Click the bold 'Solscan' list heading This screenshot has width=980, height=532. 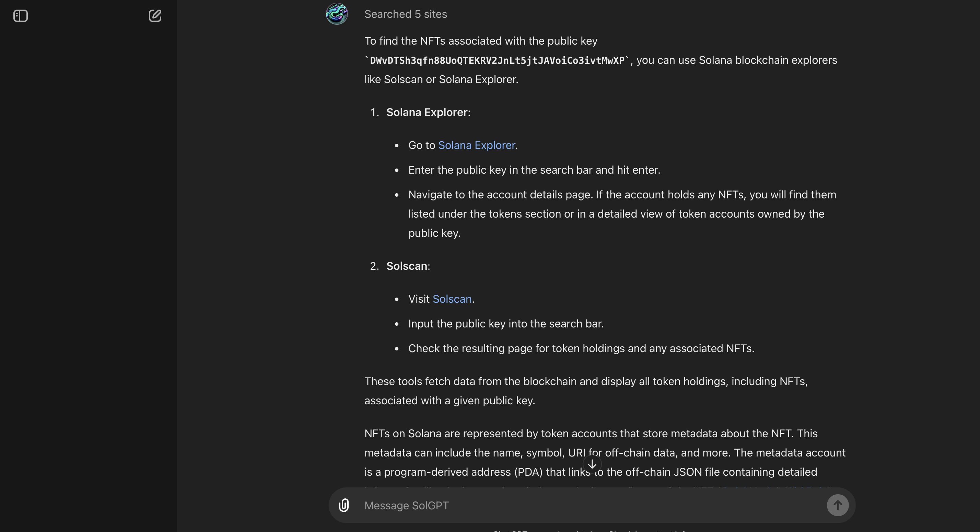407,266
